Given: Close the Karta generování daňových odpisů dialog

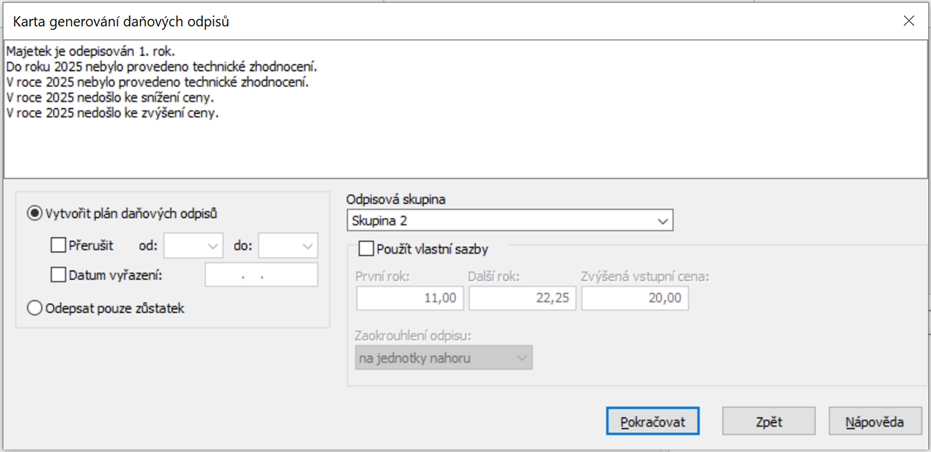Looking at the screenshot, I should 908,20.
